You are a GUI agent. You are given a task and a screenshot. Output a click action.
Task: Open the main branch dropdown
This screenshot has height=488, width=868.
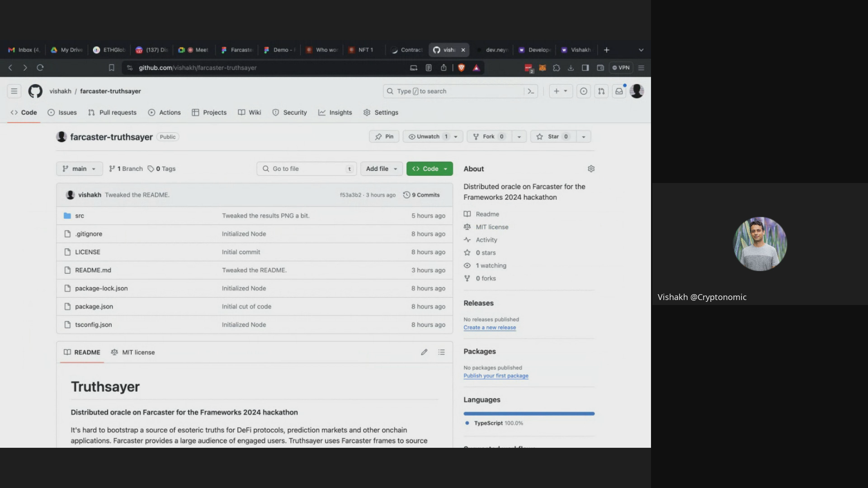tap(80, 169)
